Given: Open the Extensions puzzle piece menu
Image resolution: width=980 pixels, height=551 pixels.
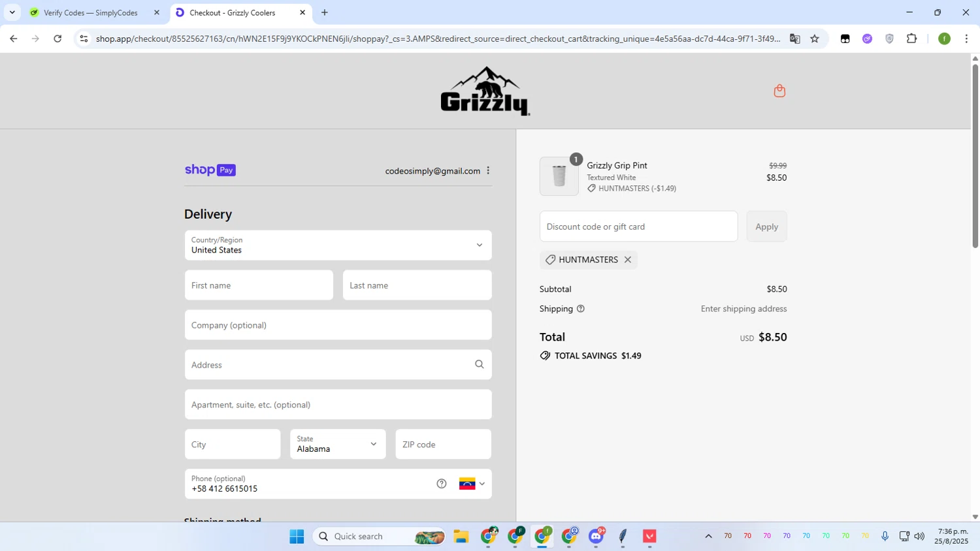Looking at the screenshot, I should click(911, 39).
